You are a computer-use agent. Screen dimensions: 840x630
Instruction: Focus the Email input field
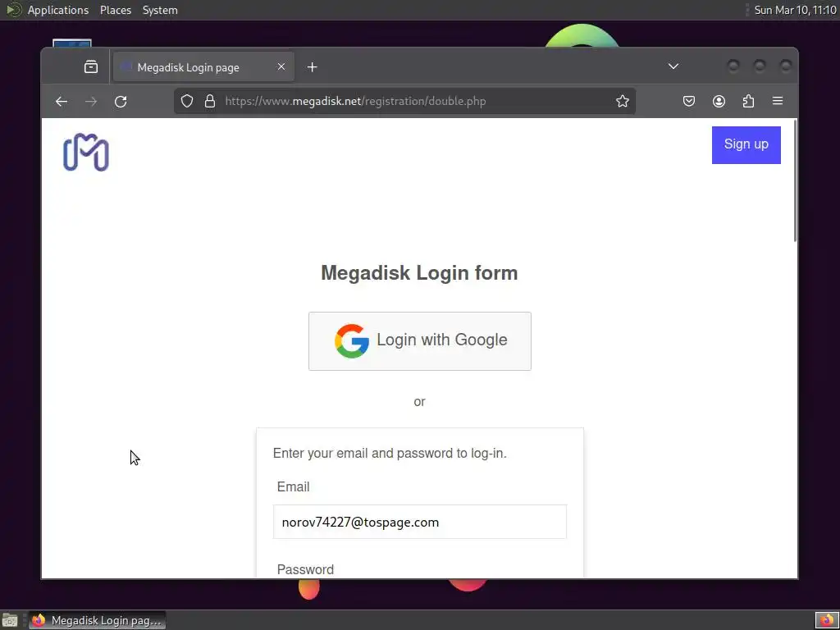click(420, 522)
